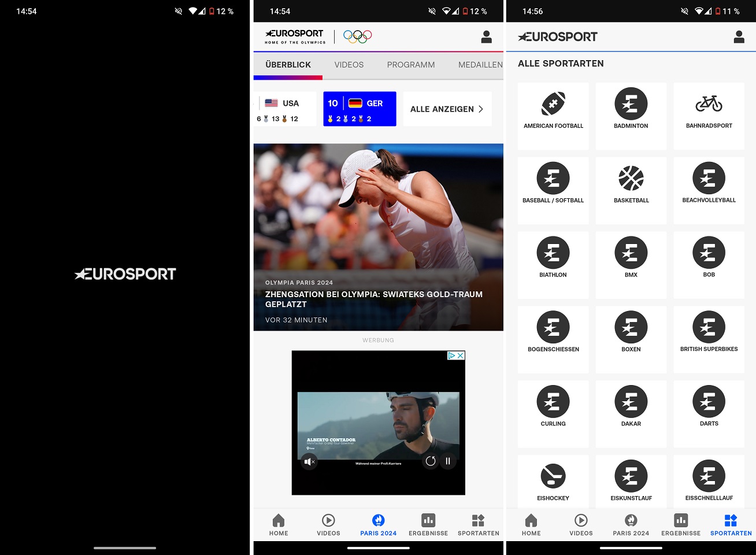Open the Darts tile
This screenshot has width=756, height=555.
[709, 414]
